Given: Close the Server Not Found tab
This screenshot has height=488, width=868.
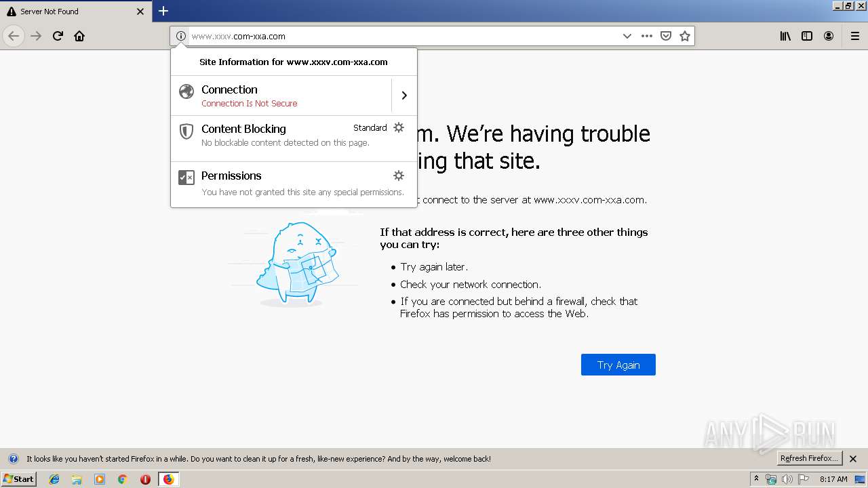Looking at the screenshot, I should click(x=140, y=12).
